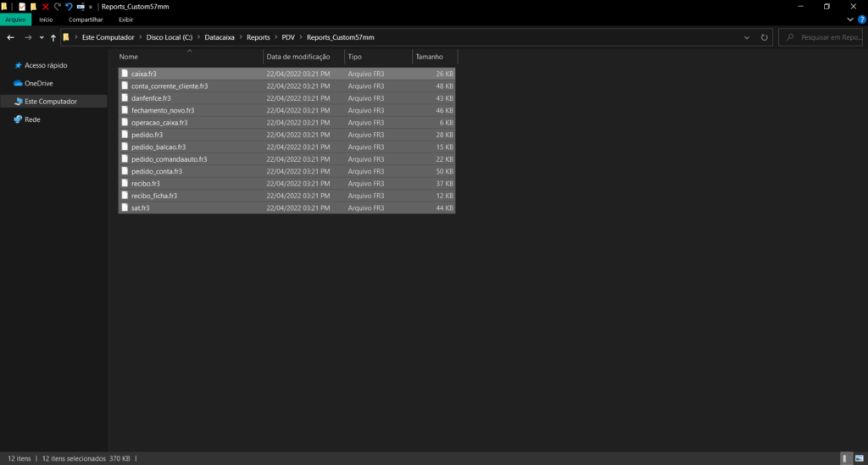
Task: Open the Compartilhar ribbon tab
Action: coord(86,19)
